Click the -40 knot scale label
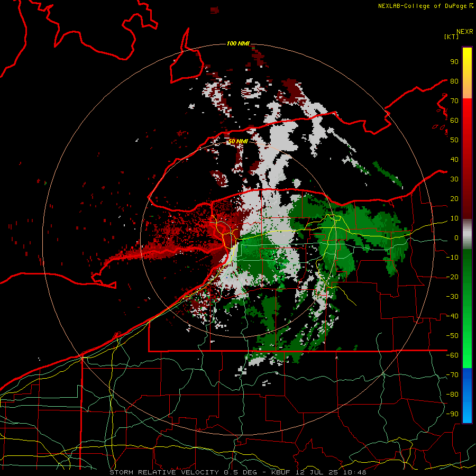This screenshot has width=476, height=476. 452,316
